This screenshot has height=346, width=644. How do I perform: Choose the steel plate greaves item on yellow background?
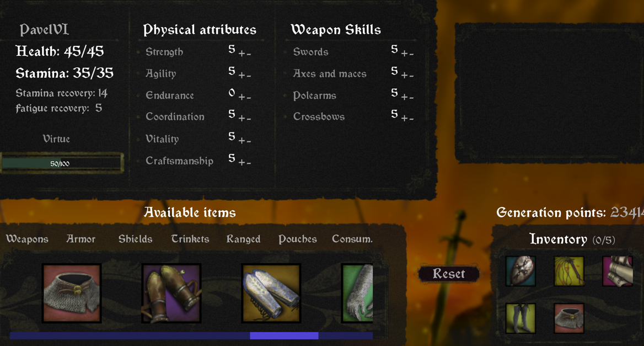[271, 293]
